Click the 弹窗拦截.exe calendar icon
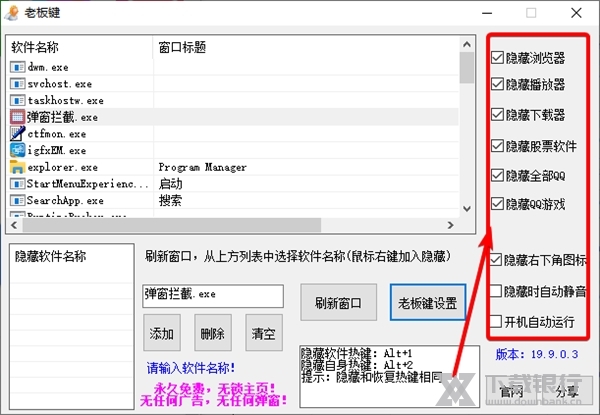 pos(17,117)
